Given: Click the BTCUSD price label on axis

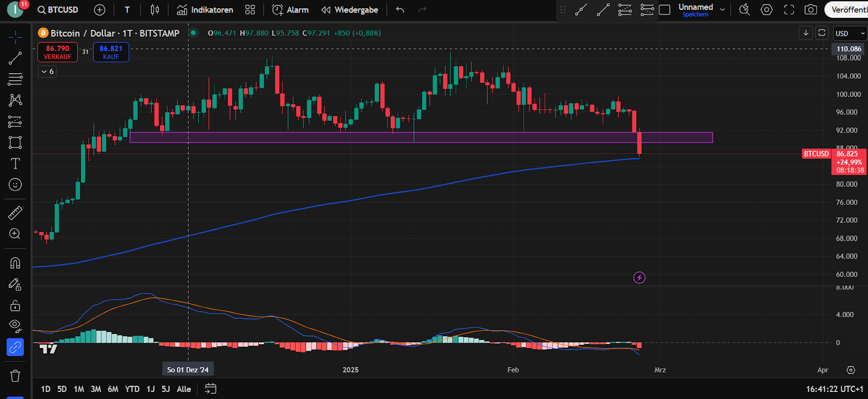Looking at the screenshot, I should coord(816,154).
